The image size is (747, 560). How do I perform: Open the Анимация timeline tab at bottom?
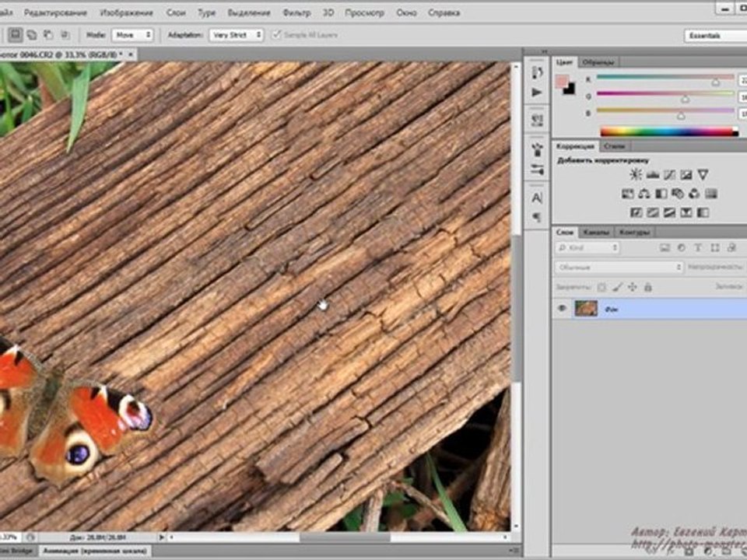(x=95, y=551)
